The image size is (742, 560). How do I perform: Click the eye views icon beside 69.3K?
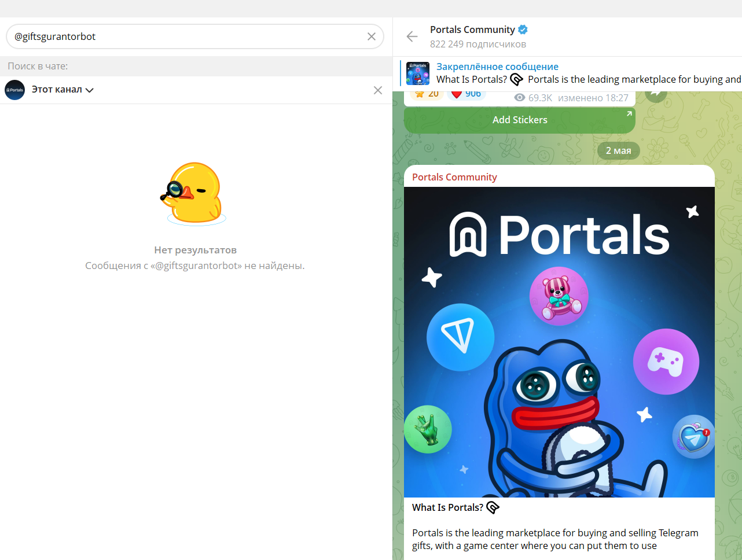[520, 98]
